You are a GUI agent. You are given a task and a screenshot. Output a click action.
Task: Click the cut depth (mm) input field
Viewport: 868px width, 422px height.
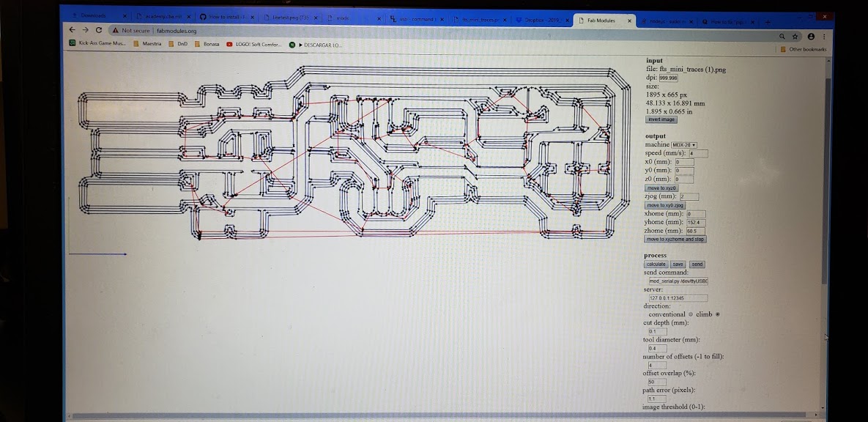[x=657, y=332]
